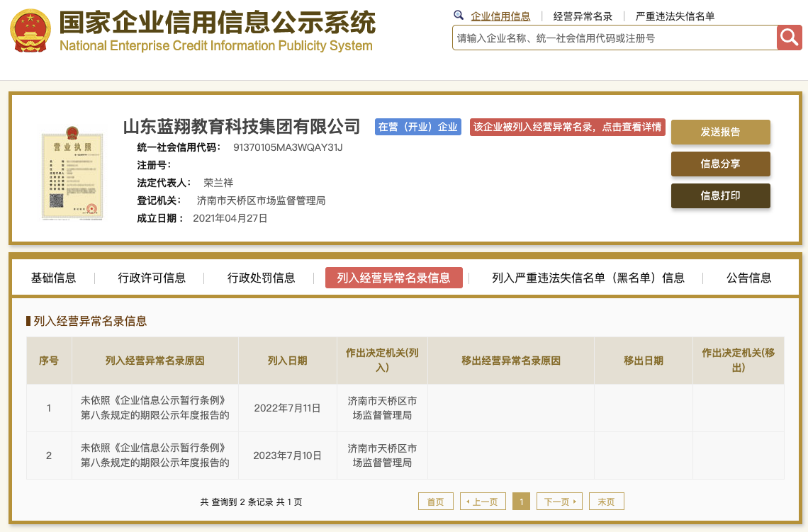
Task: Switch to the 行政许可信息 tab
Action: pos(152,278)
